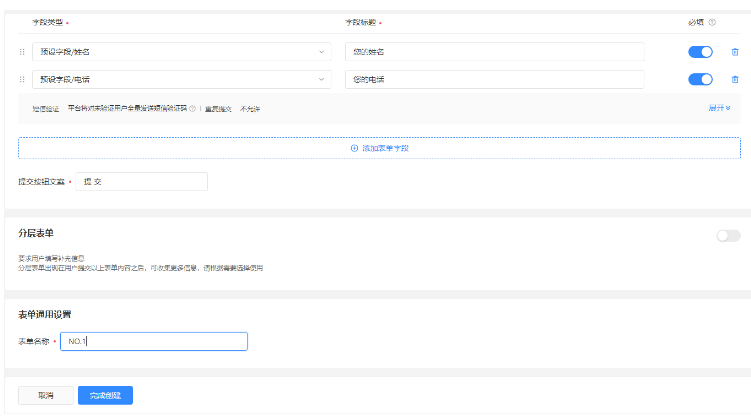Viewport: 751px width, 418px height.
Task: Open the 预设字段/姓名 field type dropdown
Action: point(181,52)
